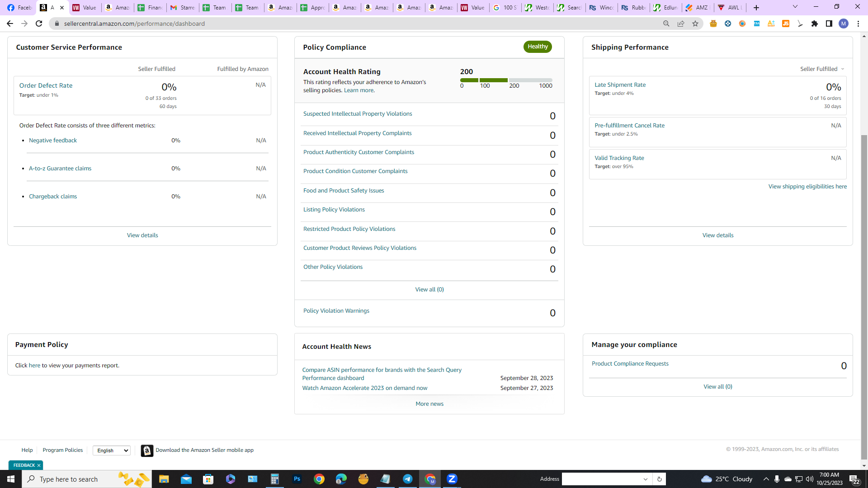
Task: Switch to the AMZ tab
Action: coord(698,8)
